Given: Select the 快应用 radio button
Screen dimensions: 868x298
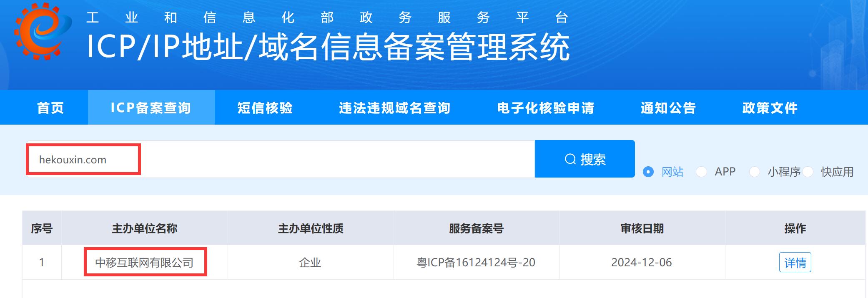Looking at the screenshot, I should point(808,172).
